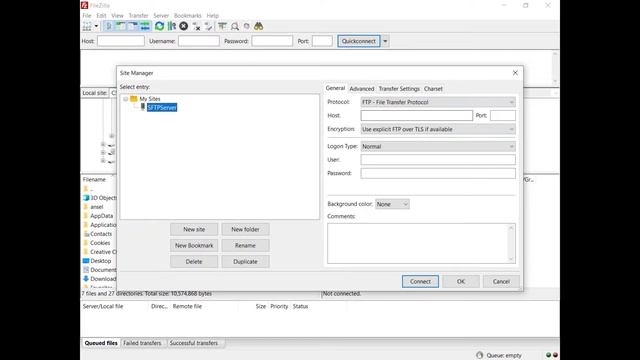
Task: Open the View menu
Action: pyautogui.click(x=117, y=16)
